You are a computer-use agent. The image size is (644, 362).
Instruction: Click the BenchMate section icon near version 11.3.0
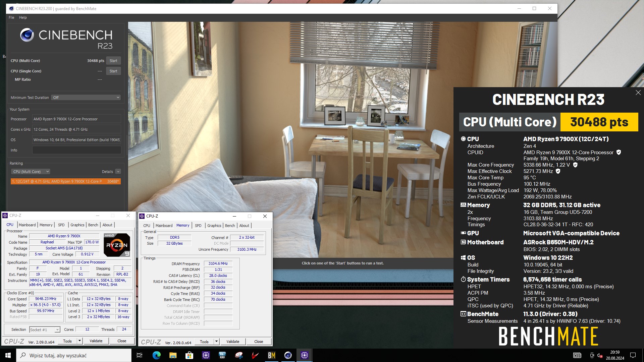coord(463,314)
